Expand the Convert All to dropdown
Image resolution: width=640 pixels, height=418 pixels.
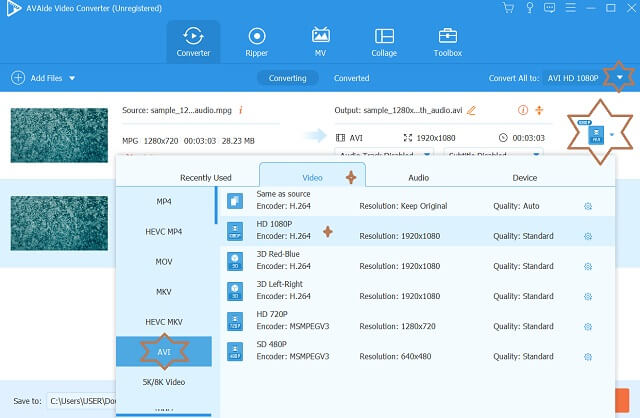click(x=622, y=77)
